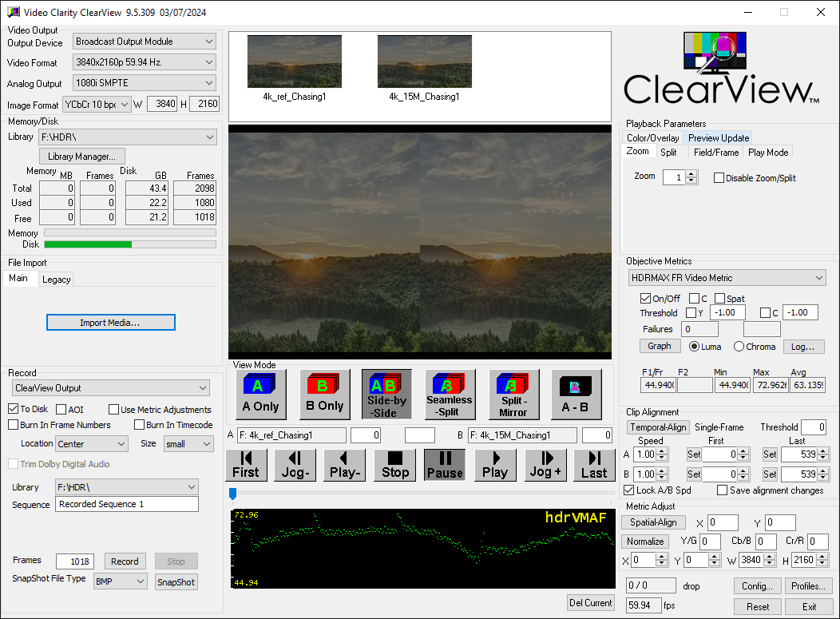Click Play for forward playback
Screen dimensions: 840x619
click(x=495, y=465)
